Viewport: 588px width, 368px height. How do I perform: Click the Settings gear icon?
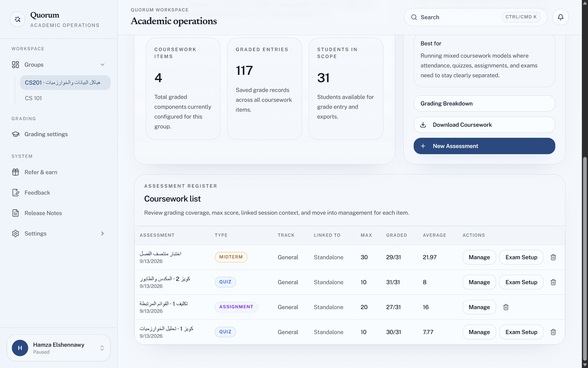point(15,234)
